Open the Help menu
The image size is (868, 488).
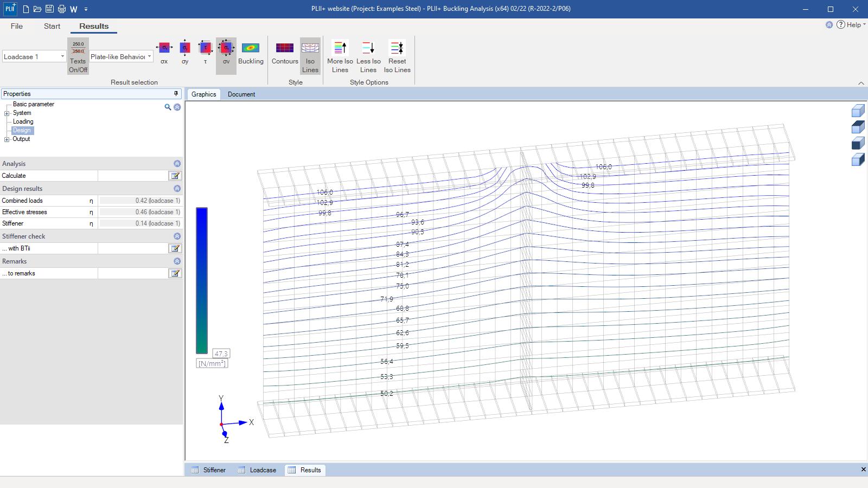(851, 25)
